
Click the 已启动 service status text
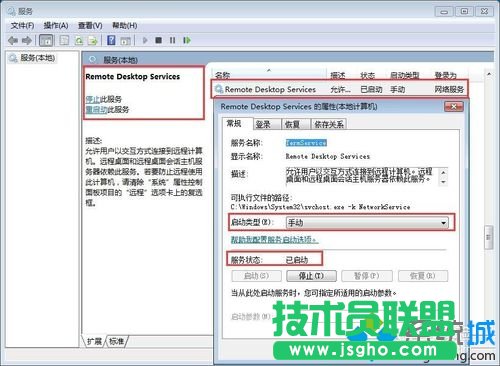297,260
